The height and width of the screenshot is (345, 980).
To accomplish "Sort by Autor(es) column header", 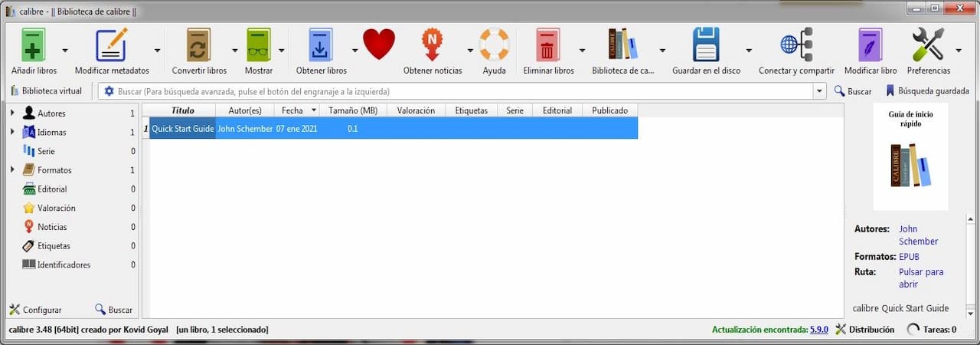I will pos(244,110).
